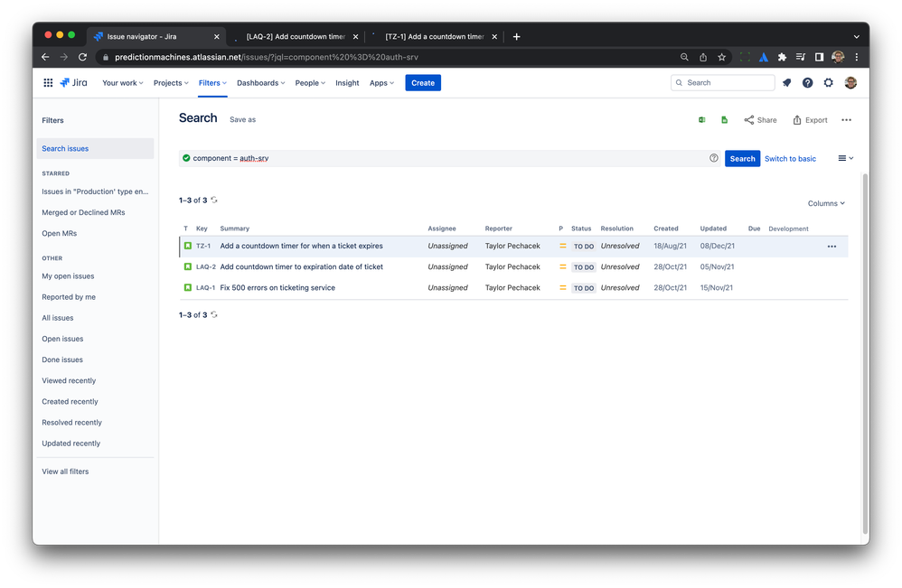Open the Open MRs starred filter
The width and height of the screenshot is (902, 588).
pyautogui.click(x=60, y=233)
